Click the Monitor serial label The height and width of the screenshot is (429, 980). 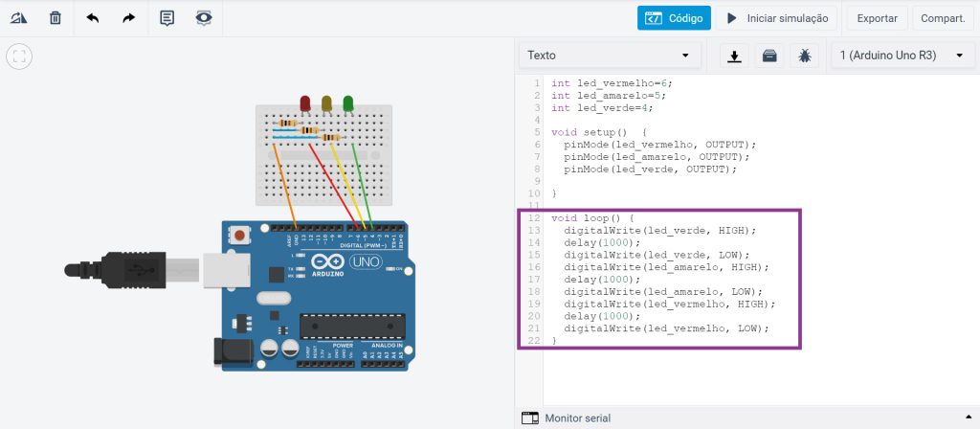point(577,418)
